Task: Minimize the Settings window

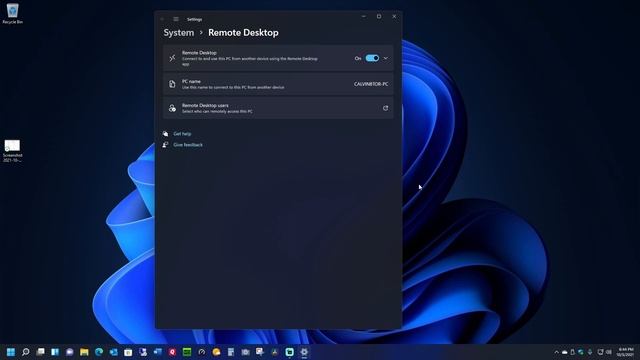Action: pyautogui.click(x=363, y=17)
